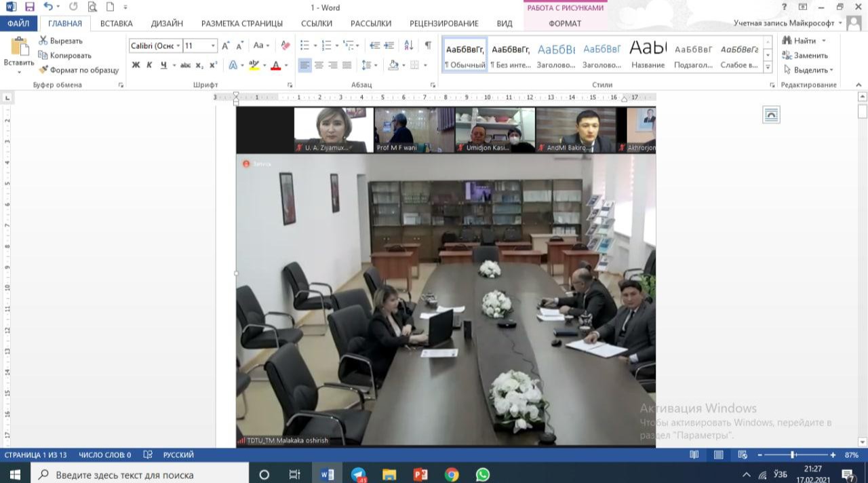Screen dimensions: 868x483
Task: Click the layout options icon beside the picture
Action: (x=772, y=115)
